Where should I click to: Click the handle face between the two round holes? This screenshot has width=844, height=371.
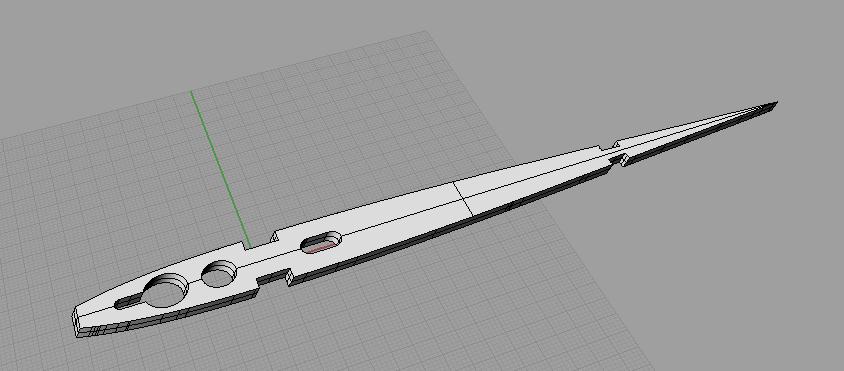coord(194,272)
